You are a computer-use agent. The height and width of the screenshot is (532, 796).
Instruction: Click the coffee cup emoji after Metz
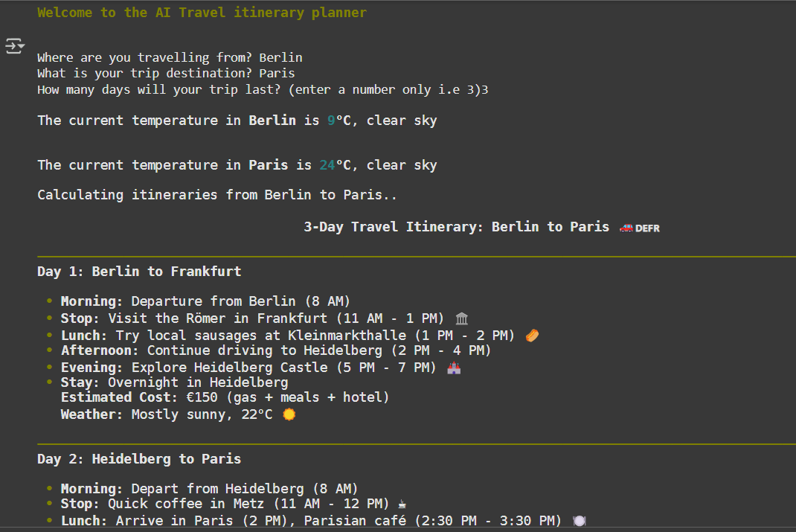pos(402,504)
